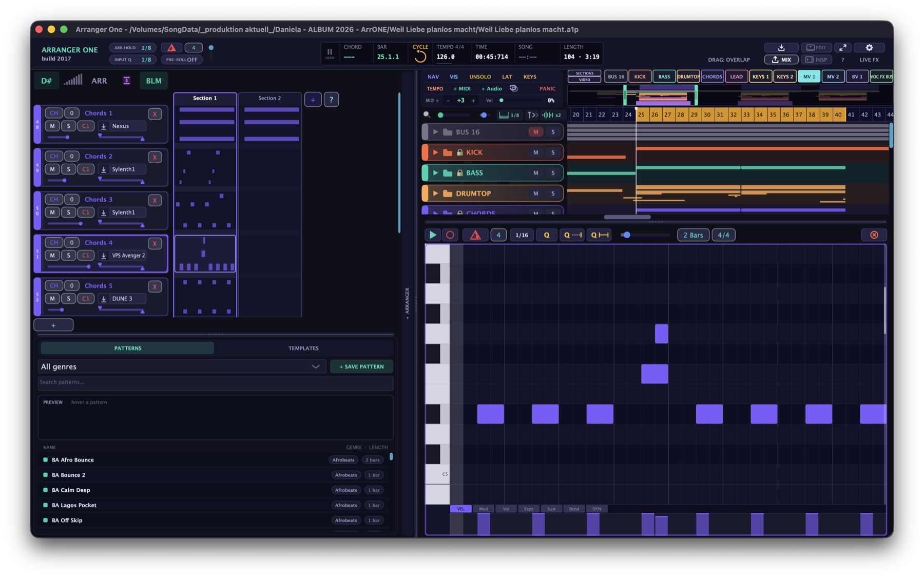924x578 pixels.
Task: Solo the Chords 2 track
Action: [x=68, y=169]
